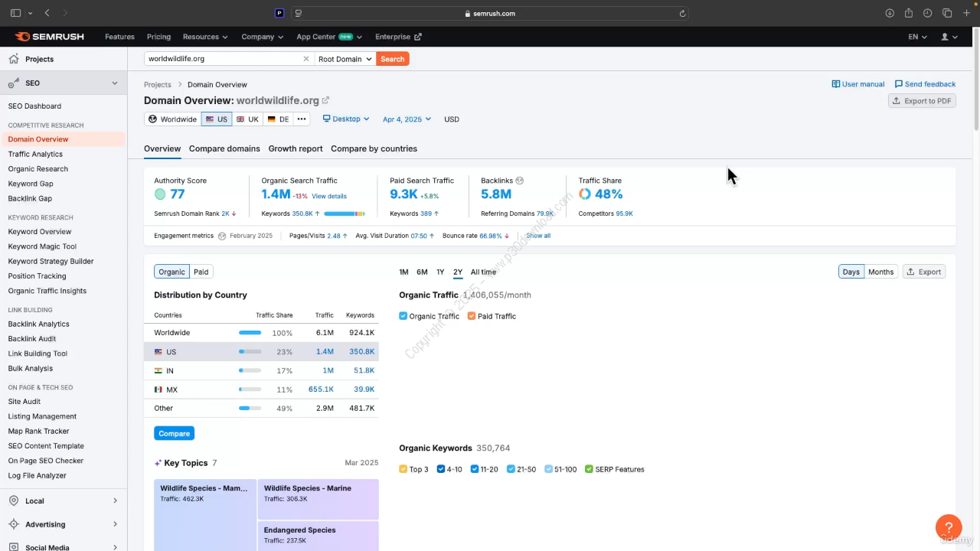Open the Apr 4, 2025 date dropdown
Screen dimensions: 980x551
click(x=407, y=119)
